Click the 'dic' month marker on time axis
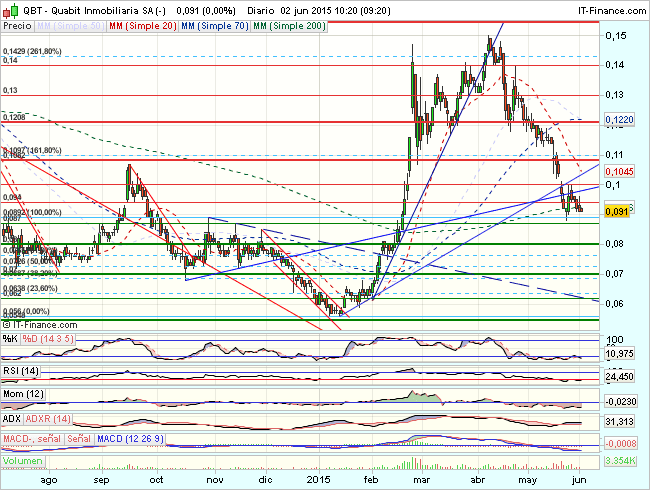Viewport: 650px width, 490px height. [x=265, y=480]
